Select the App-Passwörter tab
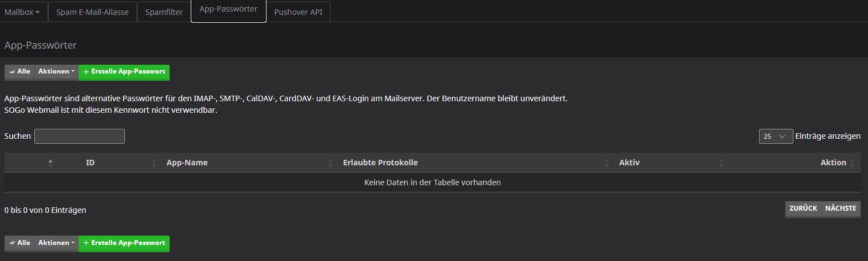The height and width of the screenshot is (261, 868). [x=228, y=9]
